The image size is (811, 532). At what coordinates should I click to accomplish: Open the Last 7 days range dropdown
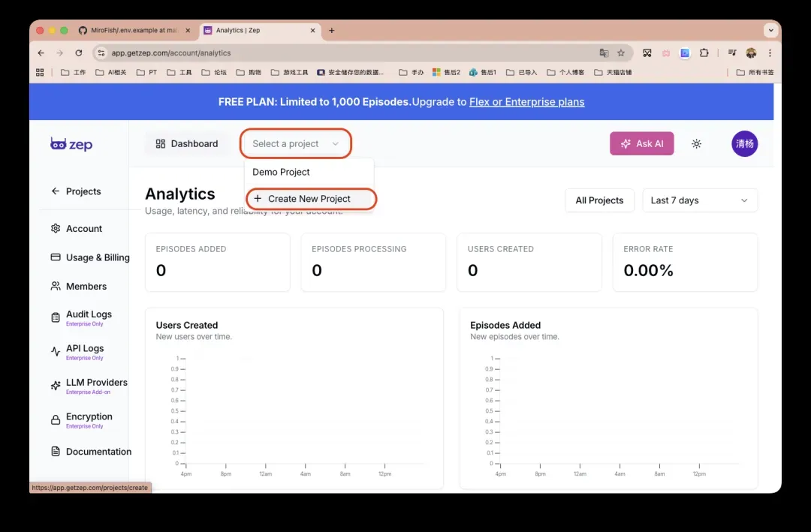coord(699,200)
